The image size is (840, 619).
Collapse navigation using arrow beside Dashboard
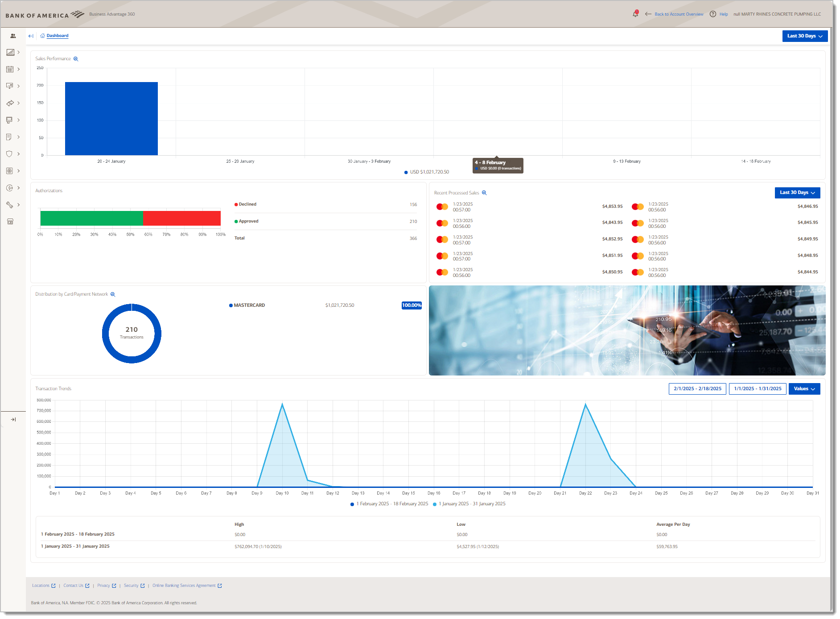[31, 36]
